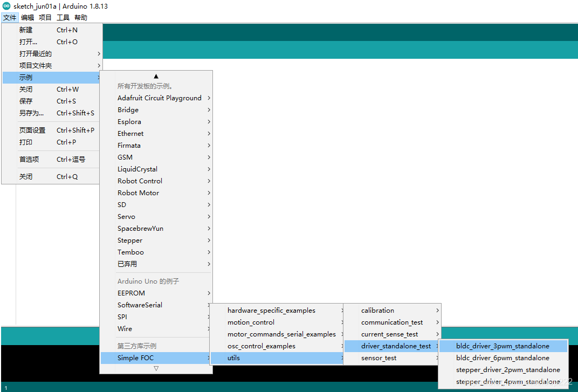Screen dimensions: 578x392
Task: Open 首选项 preferences
Action: point(52,159)
